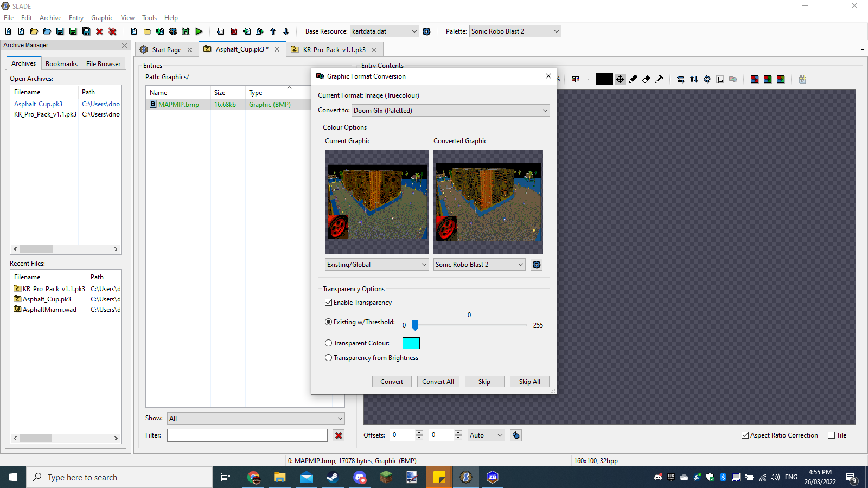Open the Auto offset type dropdown
This screenshot has width=868, height=488.
coord(487,435)
